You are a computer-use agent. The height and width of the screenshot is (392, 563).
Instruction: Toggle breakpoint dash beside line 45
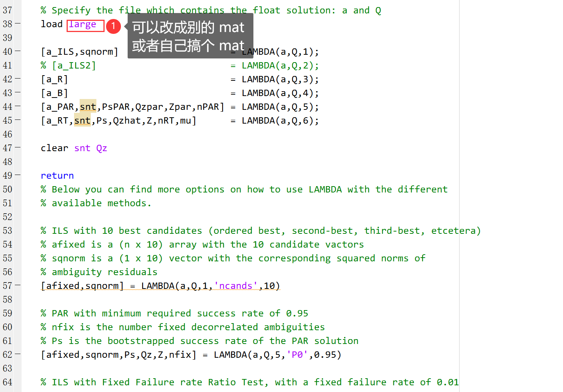(x=17, y=120)
